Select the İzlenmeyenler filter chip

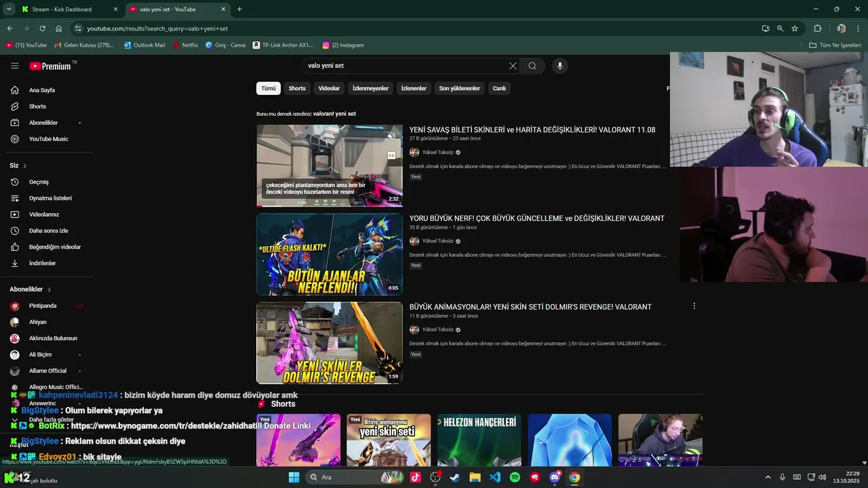[x=370, y=88]
